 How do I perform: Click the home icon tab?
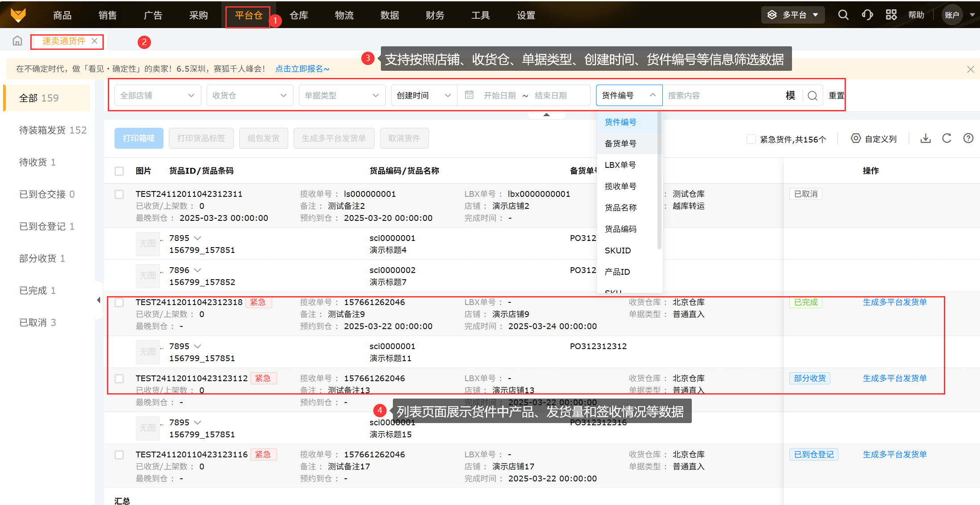(17, 41)
